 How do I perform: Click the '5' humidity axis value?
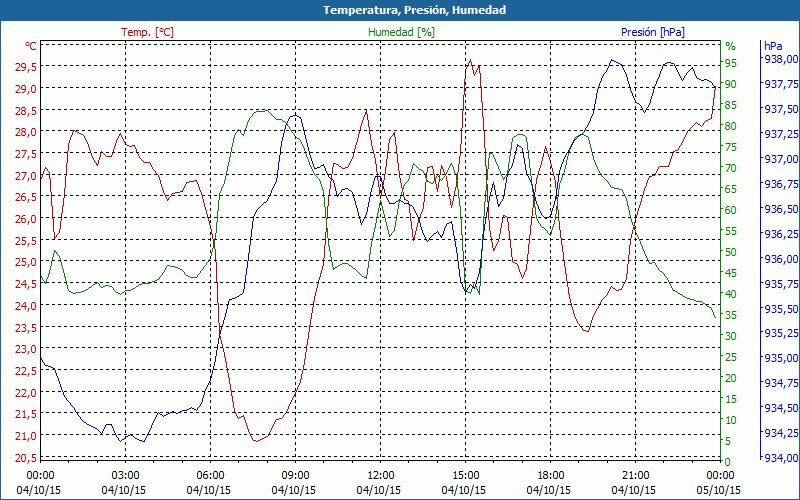(728, 441)
